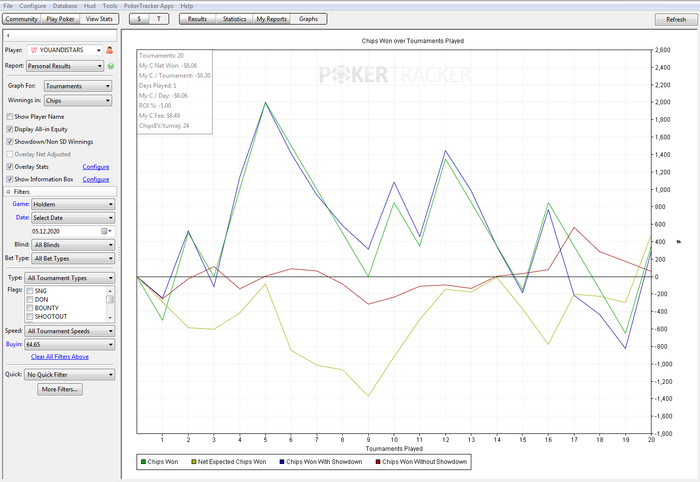Image resolution: width=700 pixels, height=482 pixels.
Task: Collapse the Filters section using its icon
Action: coord(8,190)
